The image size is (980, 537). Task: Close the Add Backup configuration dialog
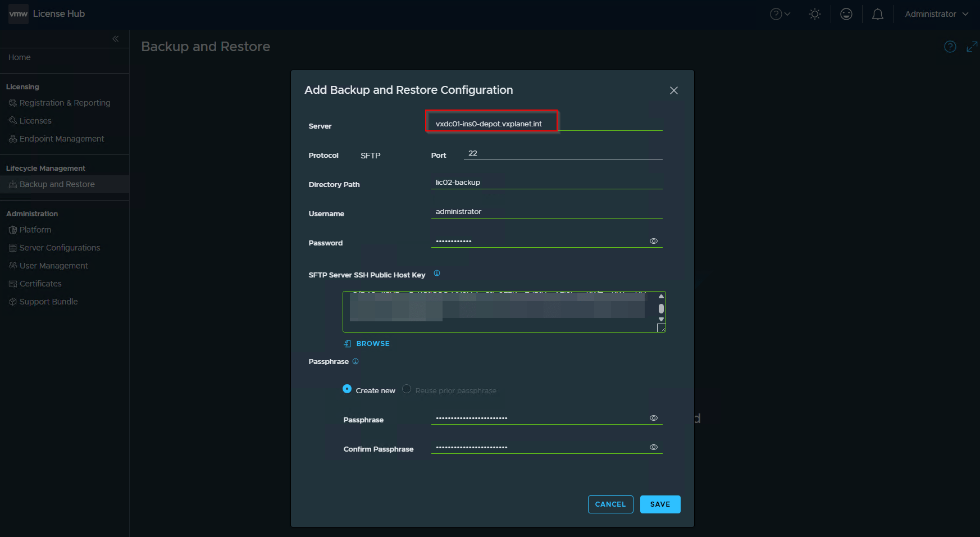(673, 90)
